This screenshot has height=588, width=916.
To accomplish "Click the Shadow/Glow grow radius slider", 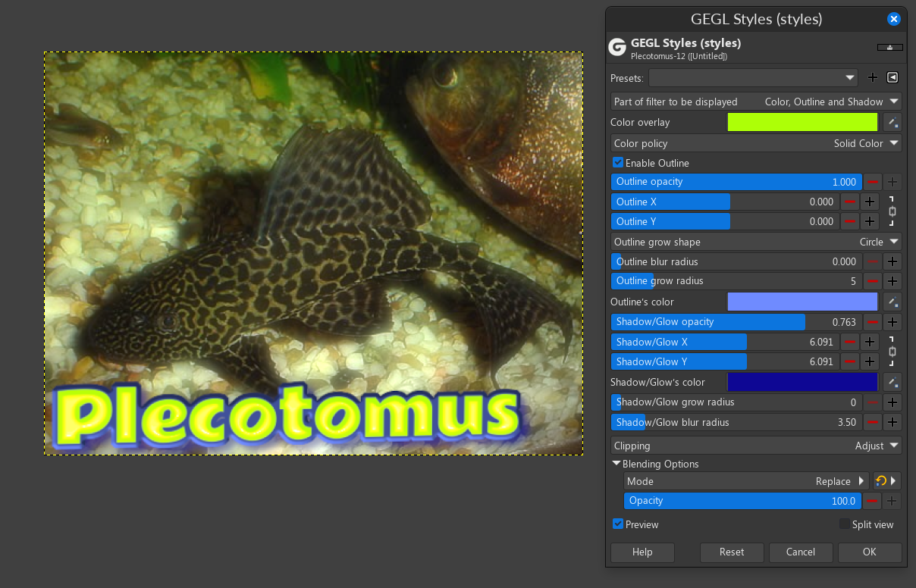I will tap(736, 402).
